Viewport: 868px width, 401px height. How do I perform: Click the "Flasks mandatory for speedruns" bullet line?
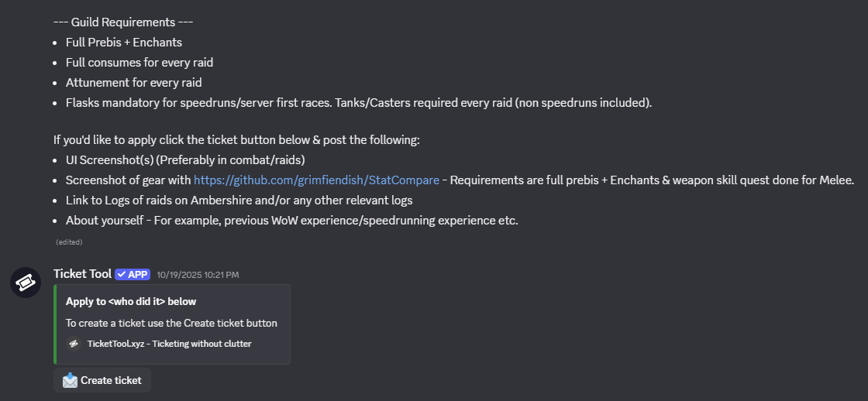coord(359,104)
